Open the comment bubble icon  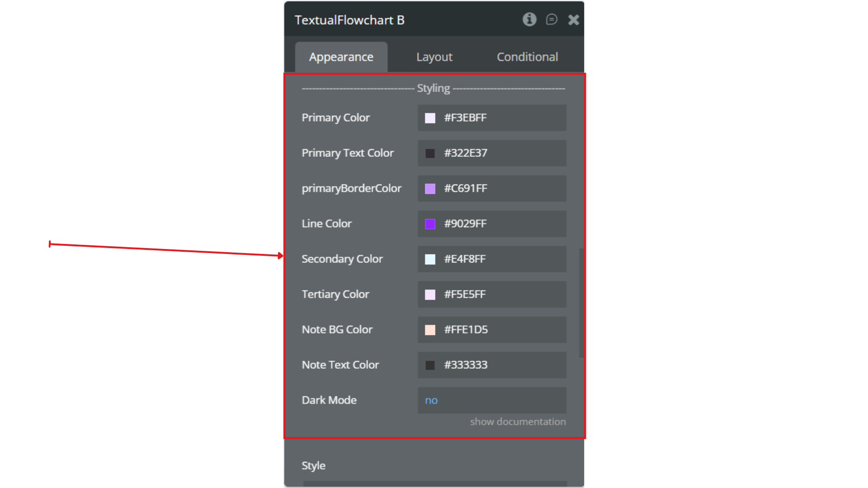[x=552, y=19]
